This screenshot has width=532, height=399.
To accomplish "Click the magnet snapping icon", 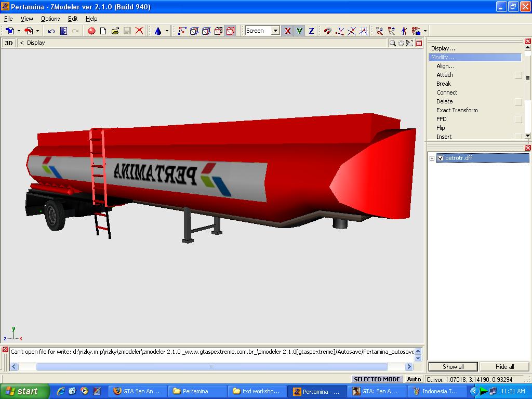I will 327,31.
